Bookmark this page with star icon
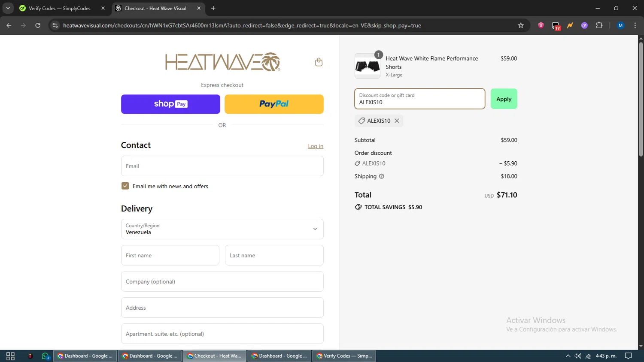The height and width of the screenshot is (362, 644). pyautogui.click(x=521, y=25)
